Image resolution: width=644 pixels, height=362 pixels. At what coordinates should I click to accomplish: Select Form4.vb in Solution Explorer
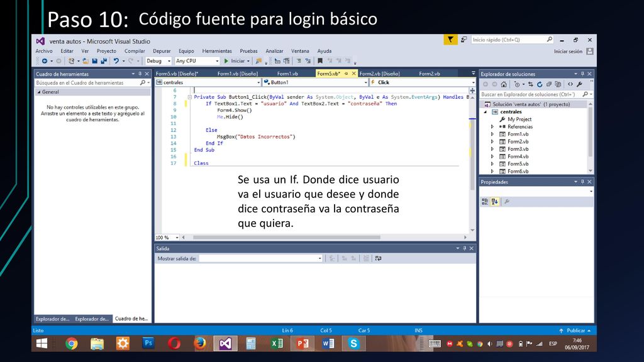click(518, 156)
